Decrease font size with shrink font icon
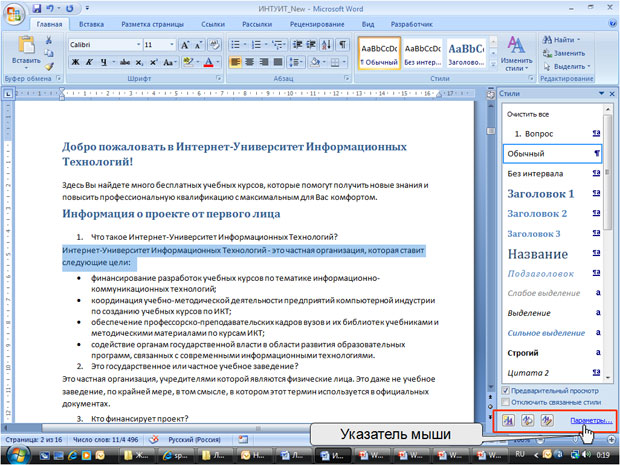Image resolution: width=620 pixels, height=465 pixels. pos(198,45)
